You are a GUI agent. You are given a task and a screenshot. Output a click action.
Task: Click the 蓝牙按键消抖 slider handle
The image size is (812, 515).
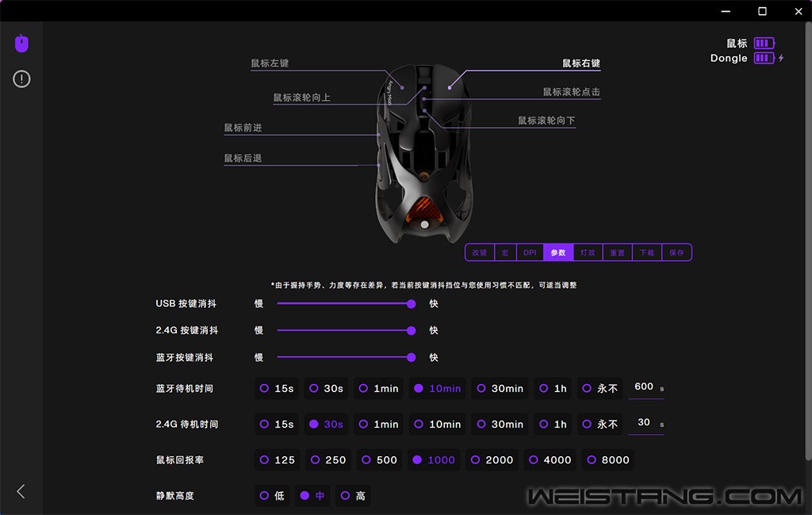(x=412, y=357)
